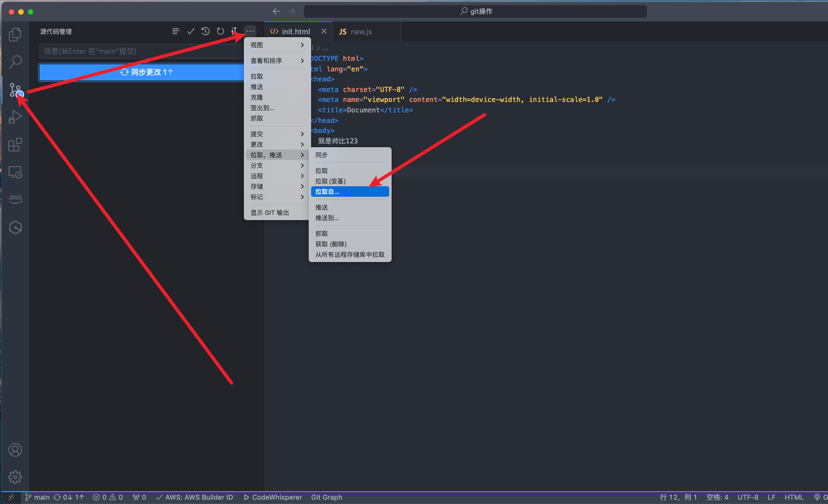The image size is (828, 504).
Task: Click the Git Graph icon in the source control header
Action: (234, 31)
